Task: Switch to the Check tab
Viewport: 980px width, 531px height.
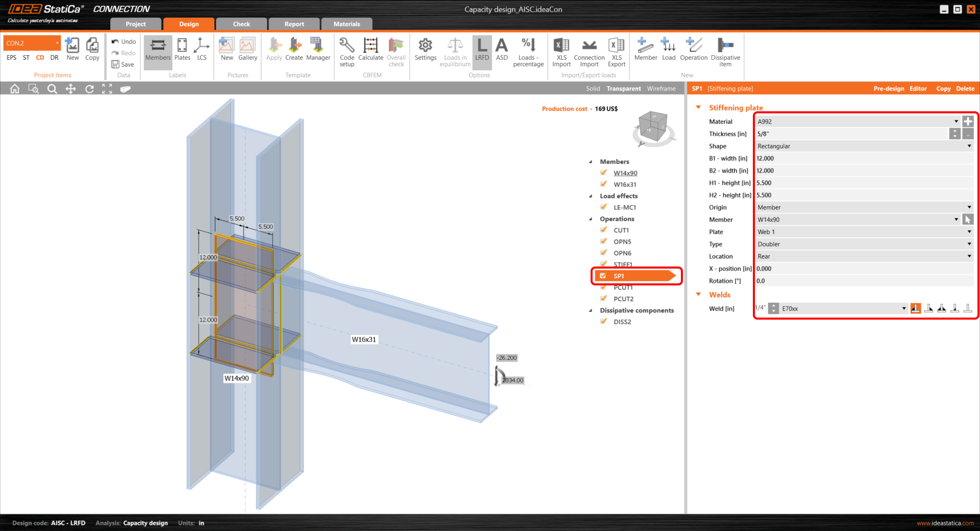Action: [x=241, y=23]
